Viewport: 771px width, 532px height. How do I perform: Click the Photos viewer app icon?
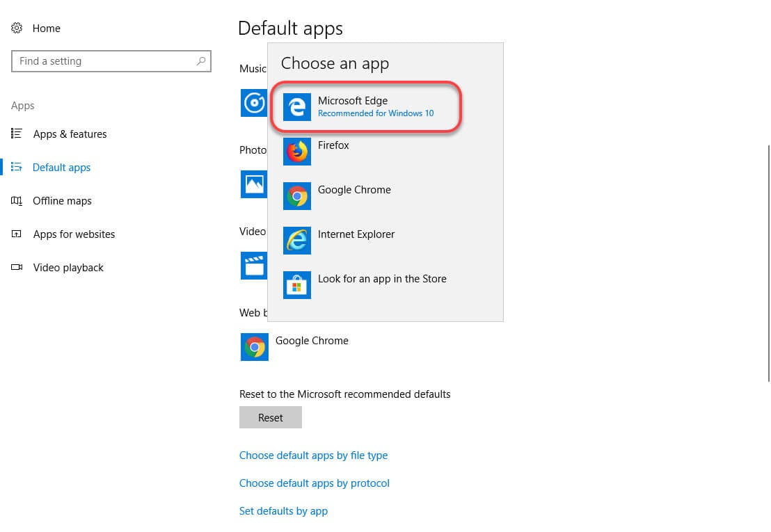click(x=254, y=184)
